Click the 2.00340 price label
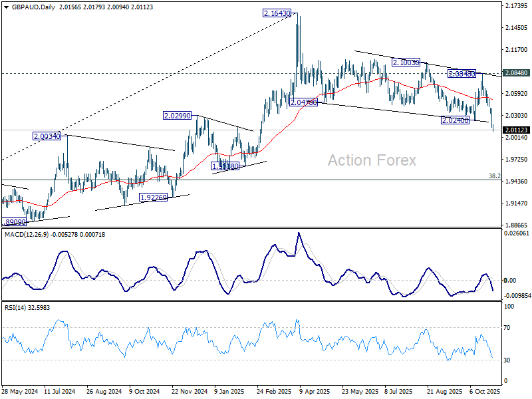 click(47, 136)
